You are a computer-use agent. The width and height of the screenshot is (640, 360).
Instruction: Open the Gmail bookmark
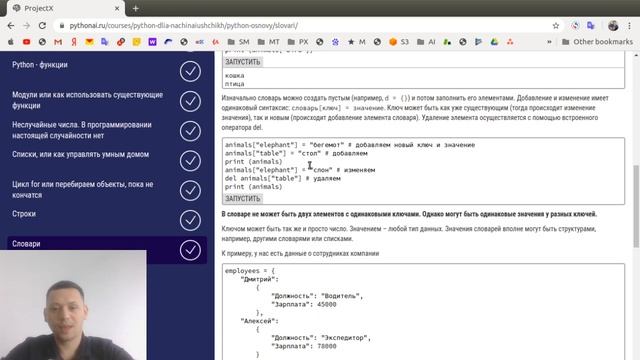click(58, 42)
